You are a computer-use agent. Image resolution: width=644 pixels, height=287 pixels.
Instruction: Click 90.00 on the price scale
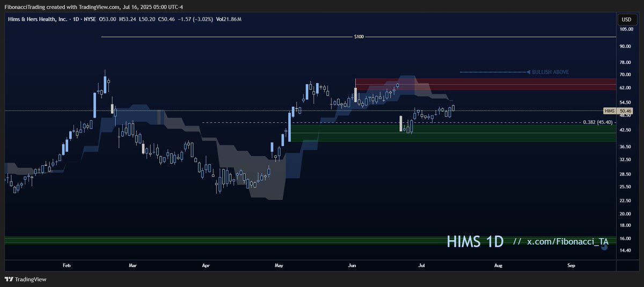[x=625, y=47]
